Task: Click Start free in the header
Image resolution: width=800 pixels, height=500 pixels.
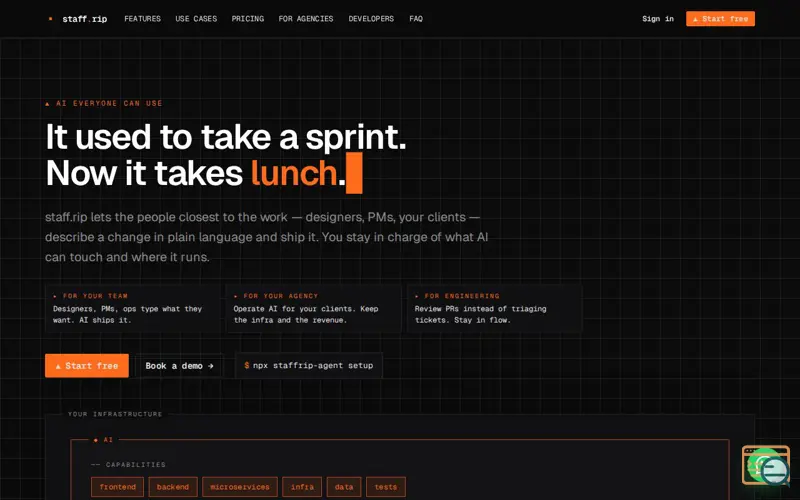Action: click(720, 19)
